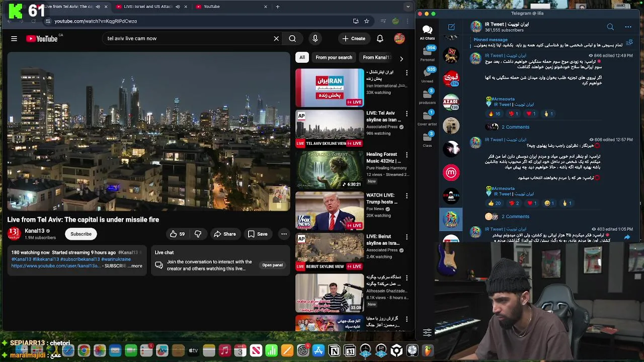Open options for AP Tel Aviv skyline video
The image size is (644, 362).
pyautogui.click(x=407, y=114)
